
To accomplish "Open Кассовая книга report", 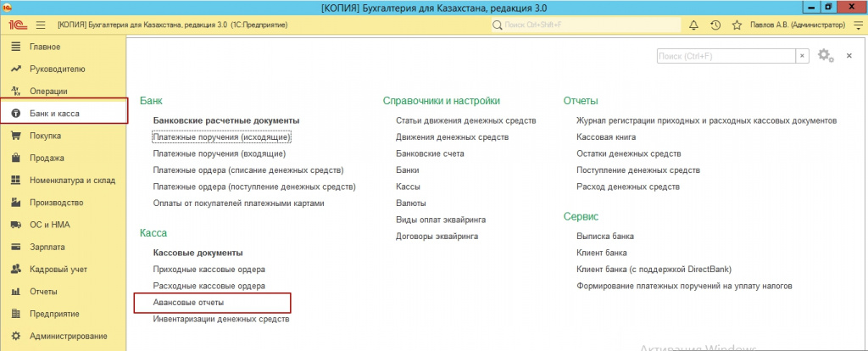I will click(x=606, y=136).
